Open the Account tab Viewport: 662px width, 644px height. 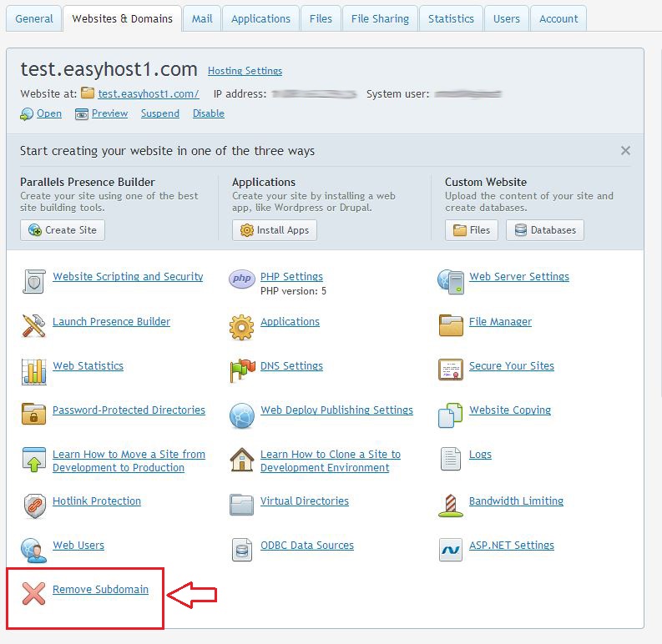[x=558, y=18]
